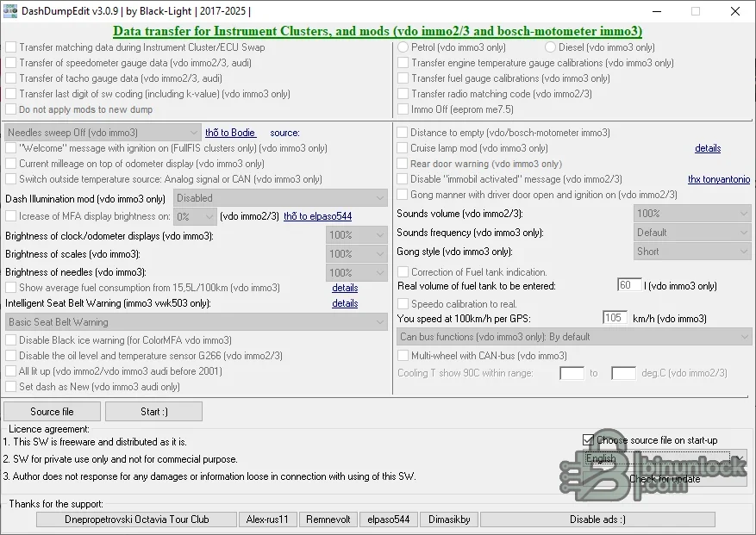Screen dimensions: 756x535
Task: Expand the Dash Illumination mod dropdown
Action: pos(280,198)
